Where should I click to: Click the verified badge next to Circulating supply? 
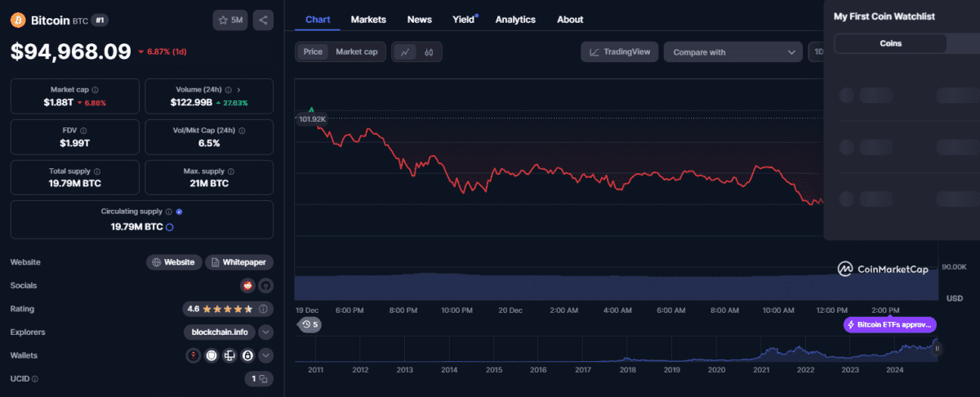(x=179, y=212)
